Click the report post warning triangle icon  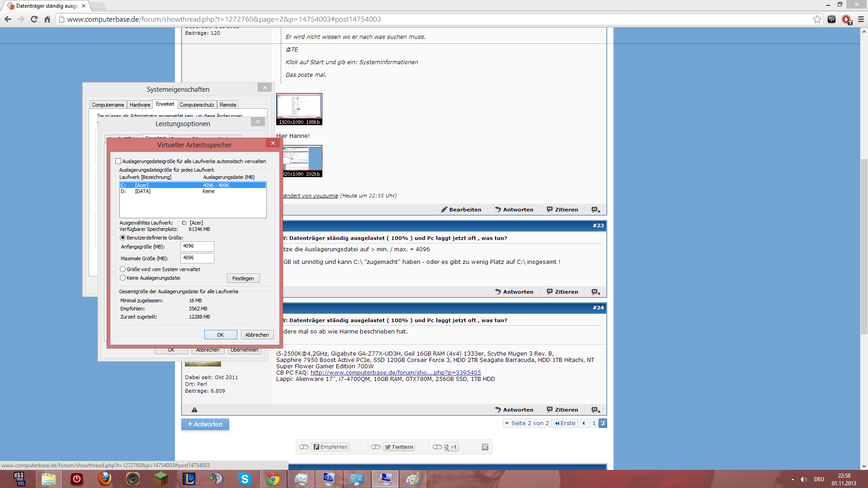point(194,410)
